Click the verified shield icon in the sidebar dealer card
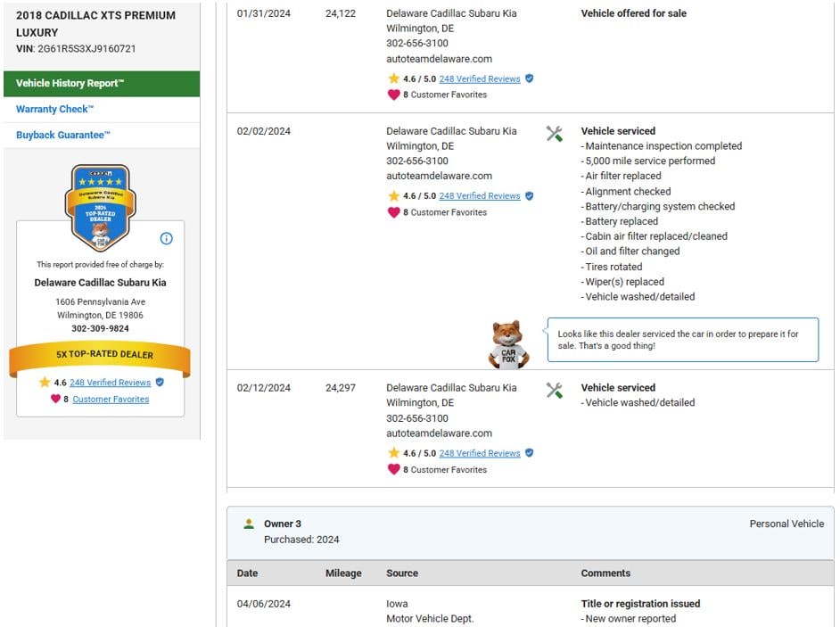 pos(160,383)
